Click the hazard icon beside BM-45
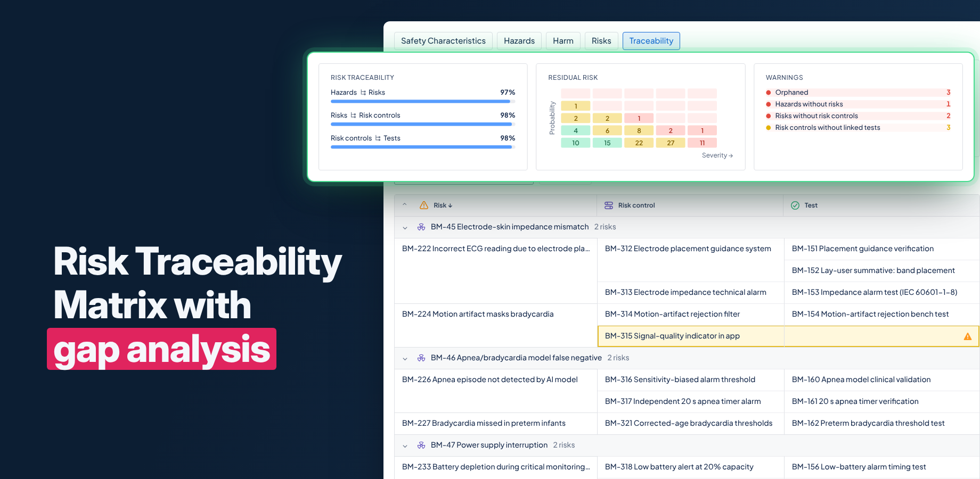The height and width of the screenshot is (479, 980). [x=421, y=227]
